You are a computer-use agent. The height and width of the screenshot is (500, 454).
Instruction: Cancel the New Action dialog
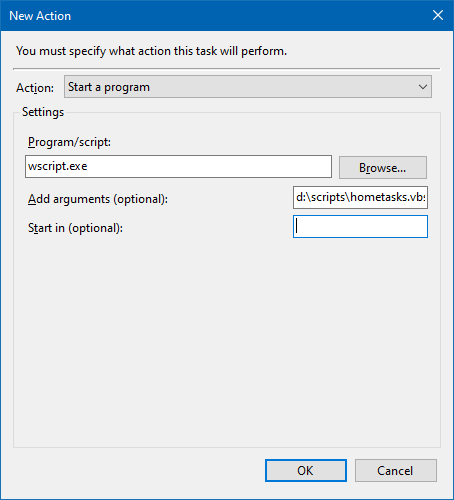(396, 471)
